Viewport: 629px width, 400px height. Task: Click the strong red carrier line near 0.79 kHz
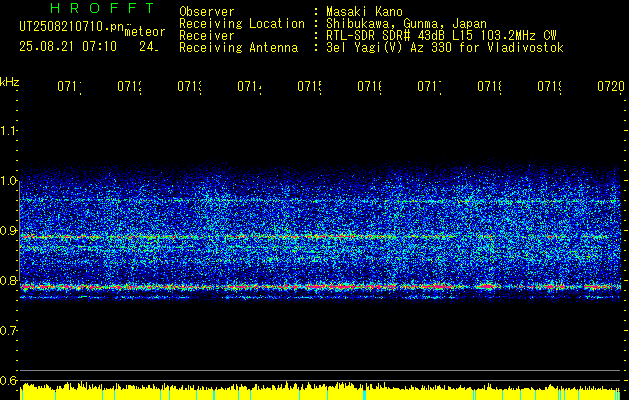pyautogui.click(x=320, y=287)
